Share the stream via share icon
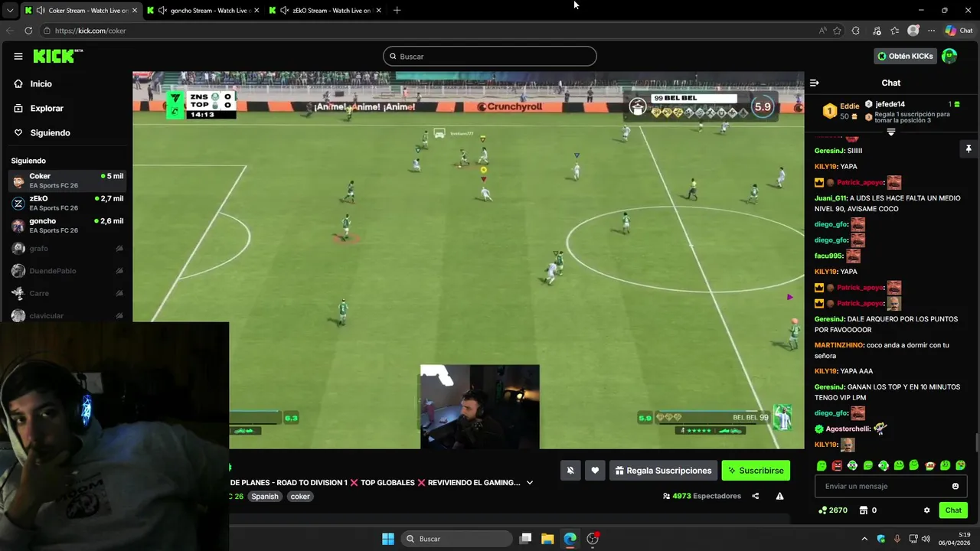Screen dimensions: 980x551 pos(756,496)
